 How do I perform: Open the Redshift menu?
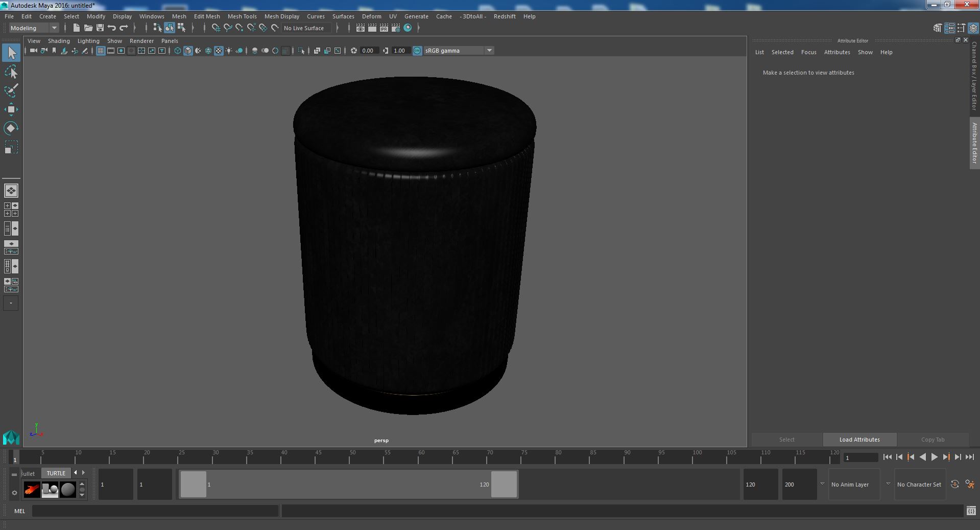point(505,16)
